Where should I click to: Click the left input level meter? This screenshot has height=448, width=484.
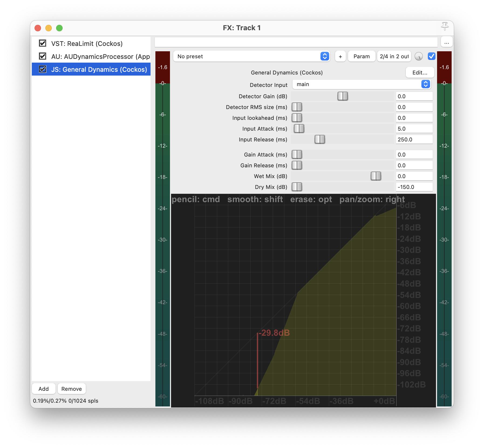pyautogui.click(x=162, y=229)
